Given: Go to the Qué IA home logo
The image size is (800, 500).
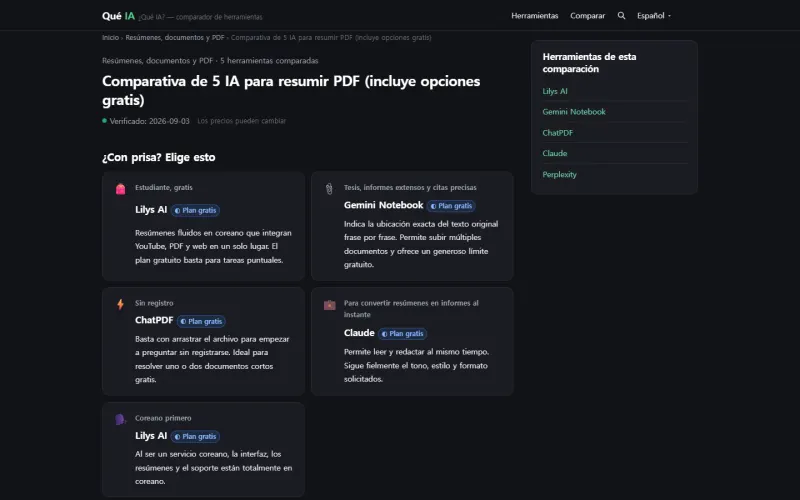Looking at the screenshot, I should 118,16.
